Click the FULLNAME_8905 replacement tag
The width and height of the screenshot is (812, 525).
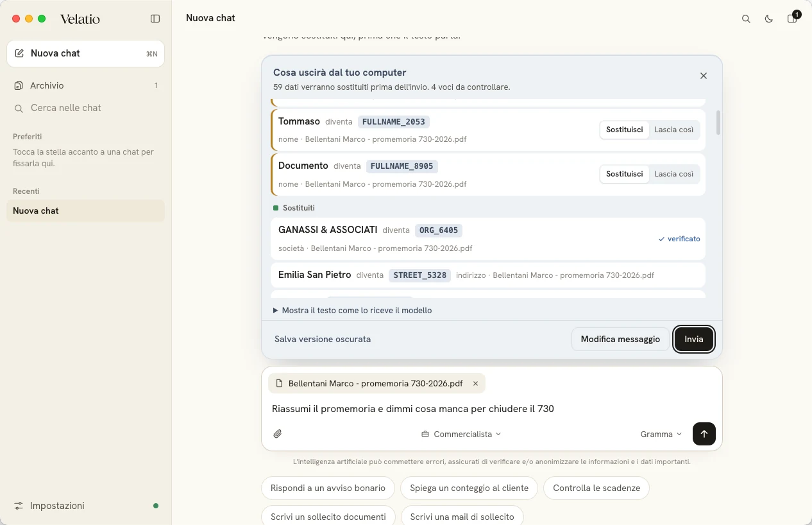tap(402, 166)
